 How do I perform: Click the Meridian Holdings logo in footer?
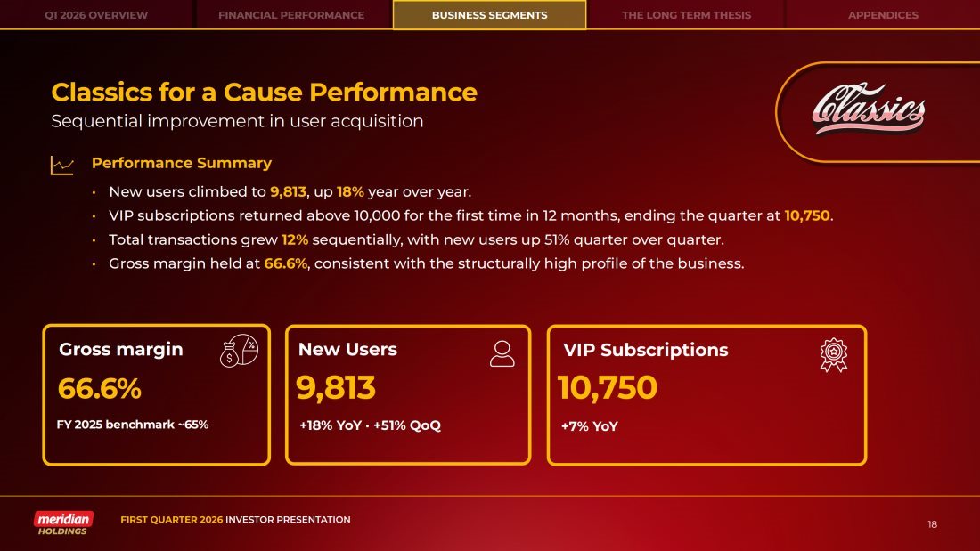pos(63,523)
